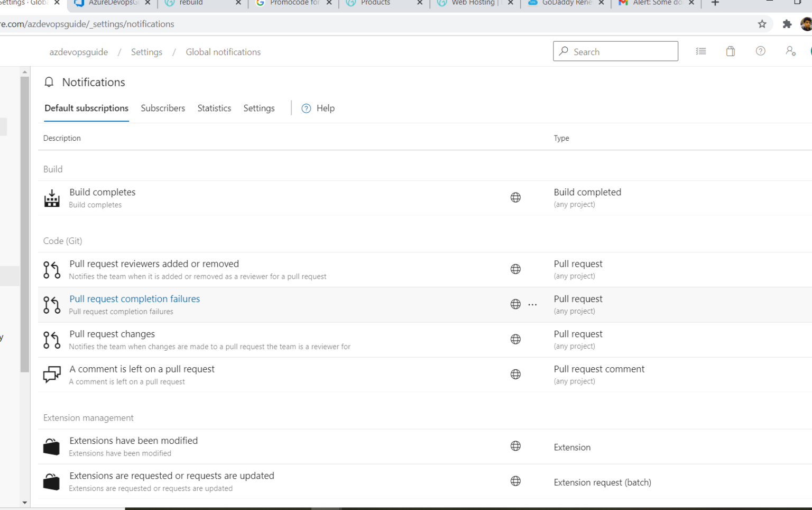The image size is (812, 510).
Task: Open the work items list icon in header
Action: pos(701,51)
